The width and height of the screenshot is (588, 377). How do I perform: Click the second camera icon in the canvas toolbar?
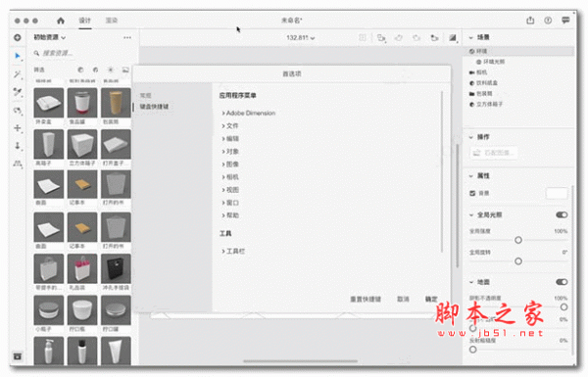(416, 37)
